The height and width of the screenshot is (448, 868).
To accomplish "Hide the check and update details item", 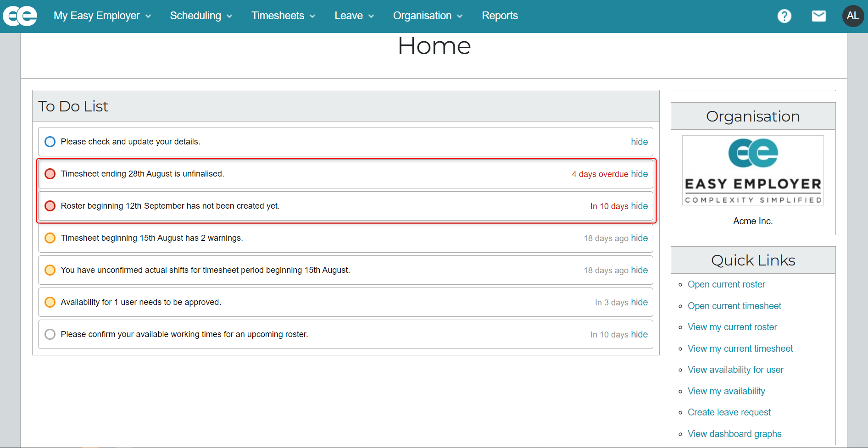I will tap(639, 142).
